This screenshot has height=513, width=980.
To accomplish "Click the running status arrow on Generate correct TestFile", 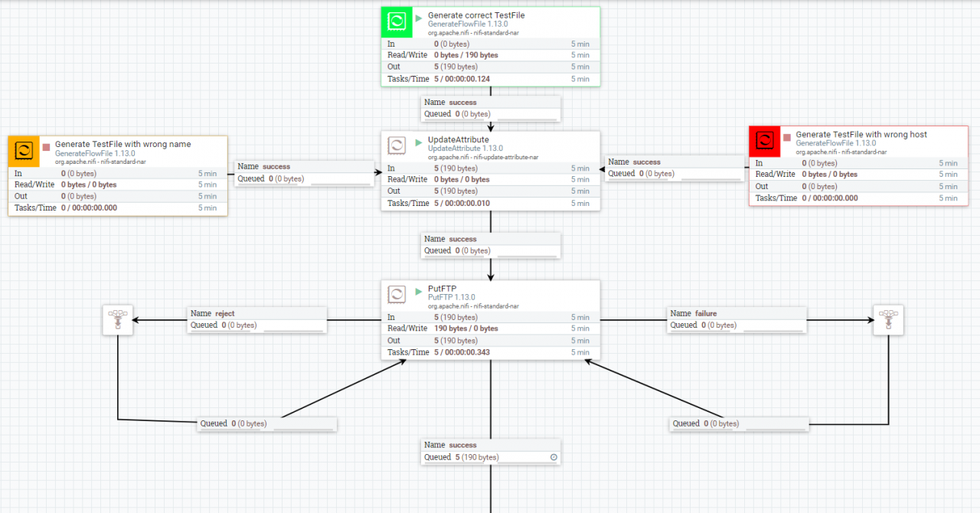I will 419,17.
